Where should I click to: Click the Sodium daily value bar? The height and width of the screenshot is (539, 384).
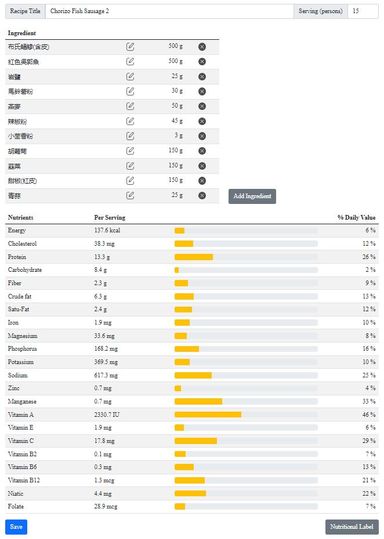(246, 375)
